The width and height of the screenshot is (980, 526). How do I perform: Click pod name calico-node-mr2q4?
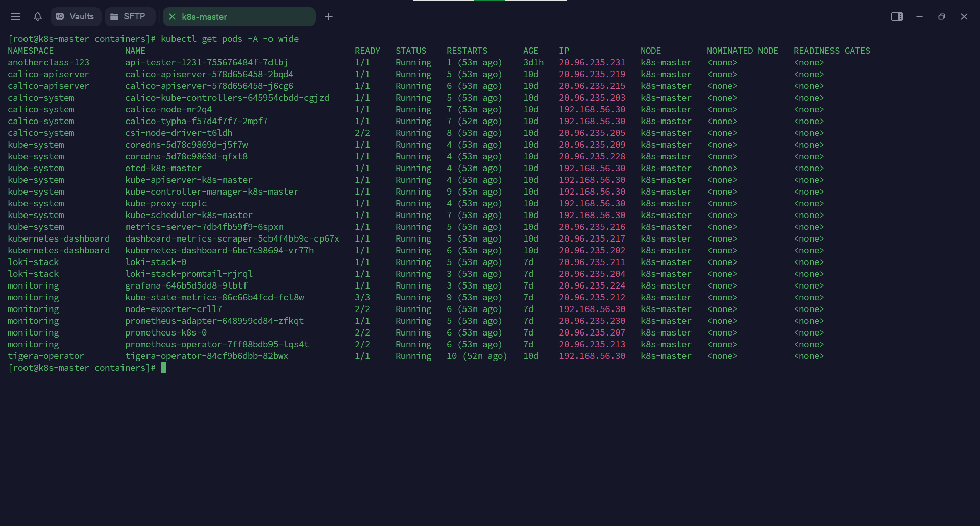[168, 109]
